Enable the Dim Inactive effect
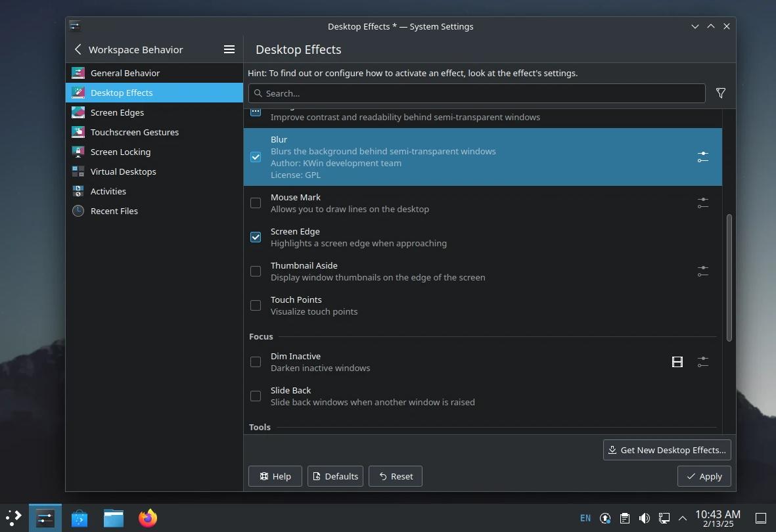 click(x=255, y=361)
